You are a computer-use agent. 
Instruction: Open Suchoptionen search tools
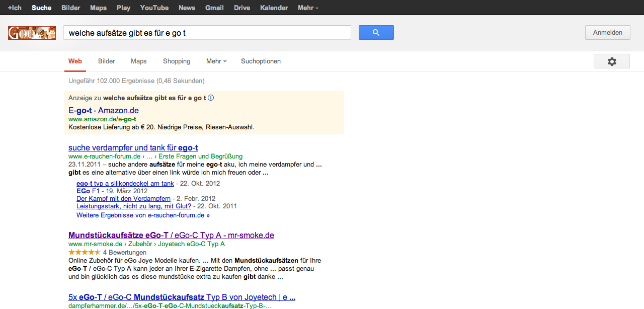pyautogui.click(x=261, y=61)
